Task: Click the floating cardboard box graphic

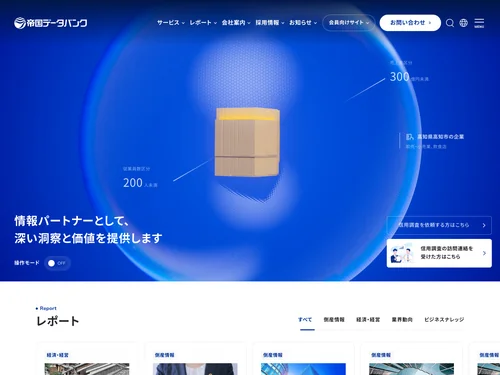Action: tap(247, 142)
